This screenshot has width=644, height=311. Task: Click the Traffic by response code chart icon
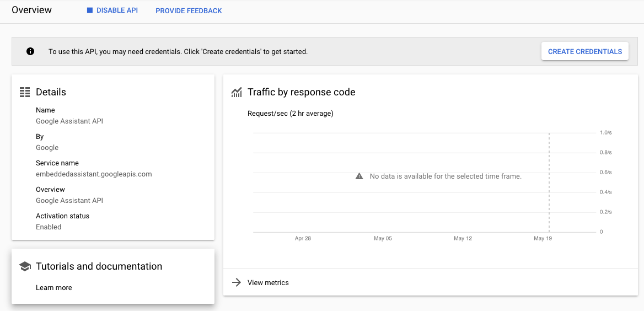pos(237,93)
